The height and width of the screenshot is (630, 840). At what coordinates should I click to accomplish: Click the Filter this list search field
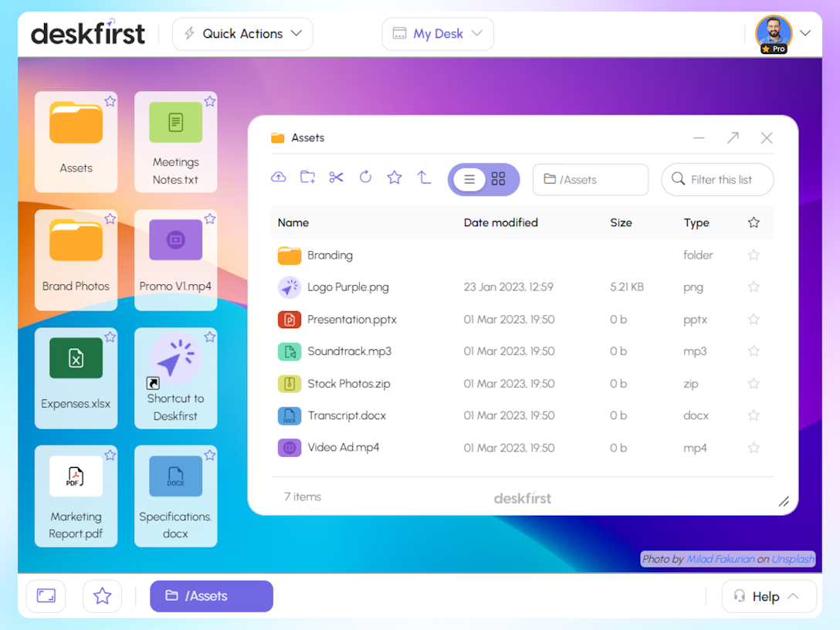point(721,180)
